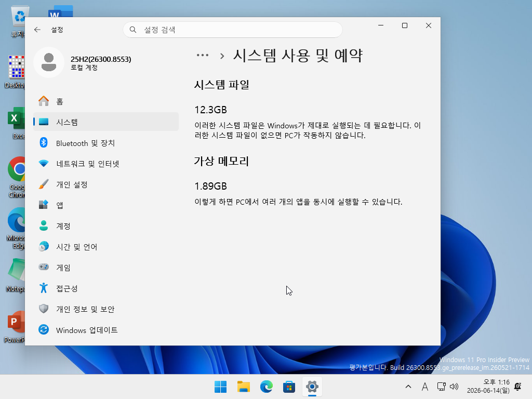The image size is (532, 399).
Task: Open 시간 및 언어 settings
Action: [x=106, y=247]
